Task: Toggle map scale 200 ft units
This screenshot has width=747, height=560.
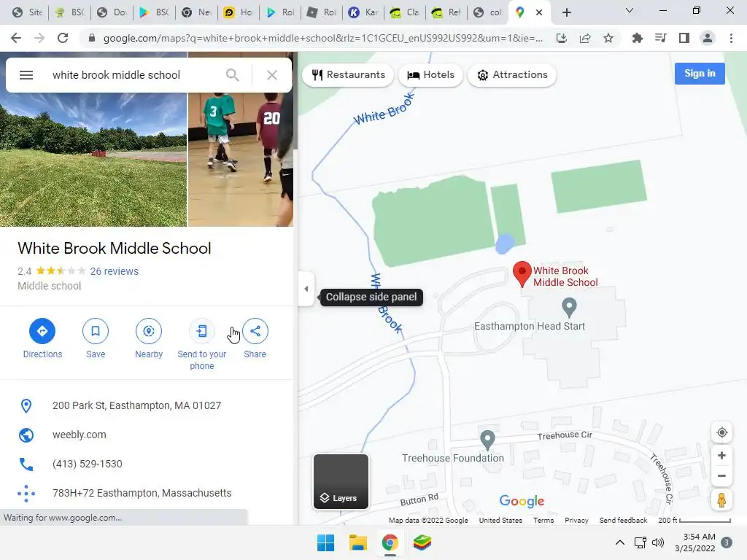Action: pyautogui.click(x=694, y=520)
